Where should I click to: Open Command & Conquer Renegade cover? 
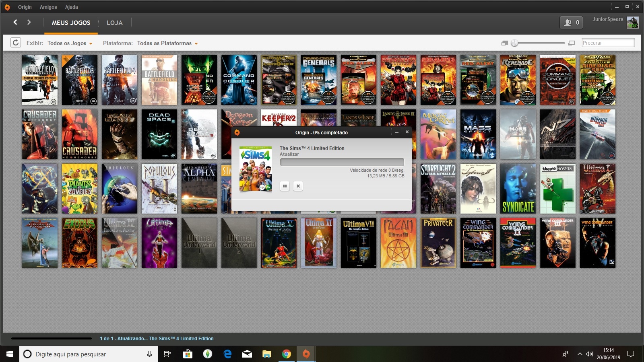tap(518, 80)
